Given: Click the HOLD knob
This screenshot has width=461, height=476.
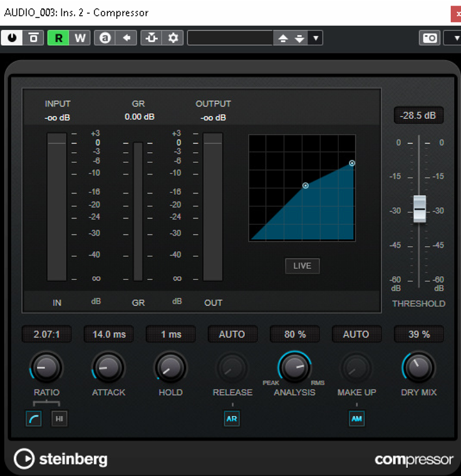Looking at the screenshot, I should tap(170, 367).
